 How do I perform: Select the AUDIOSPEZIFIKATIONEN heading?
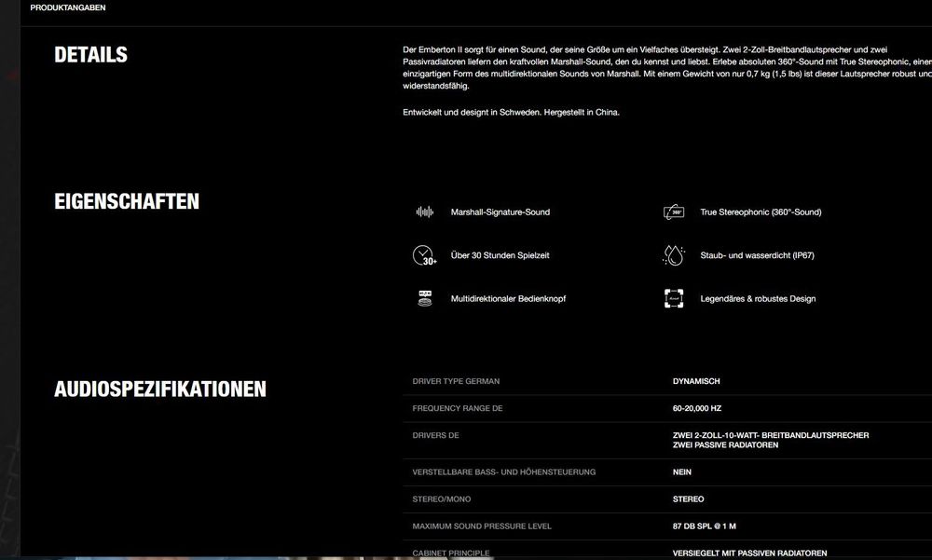tap(160, 389)
